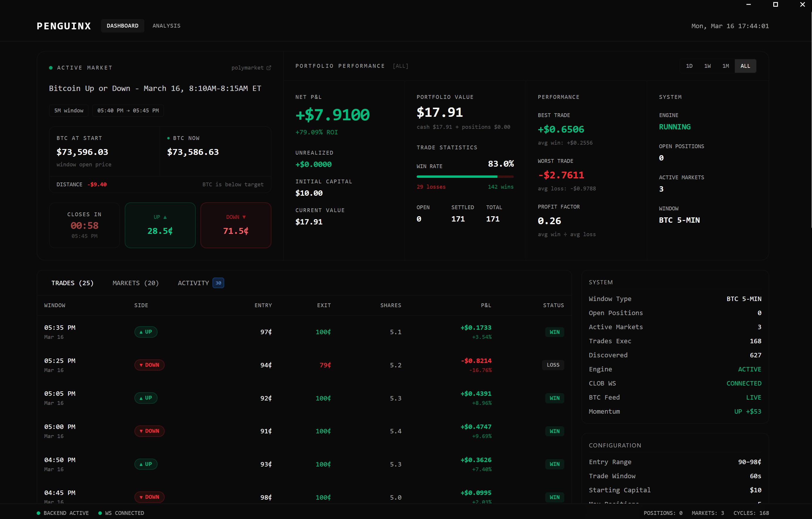
Task: Click the ALL portfolio filter label
Action: tap(400, 66)
